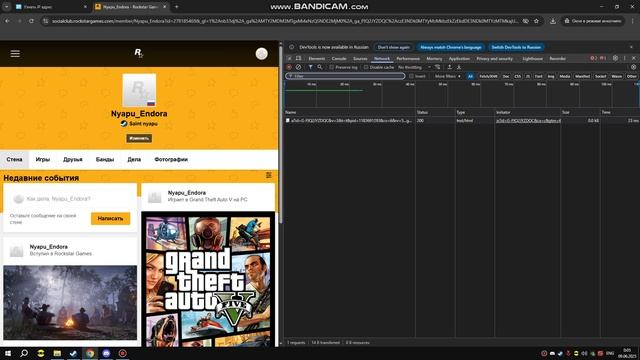Click the Rockstar Games logo in header

tap(139, 53)
